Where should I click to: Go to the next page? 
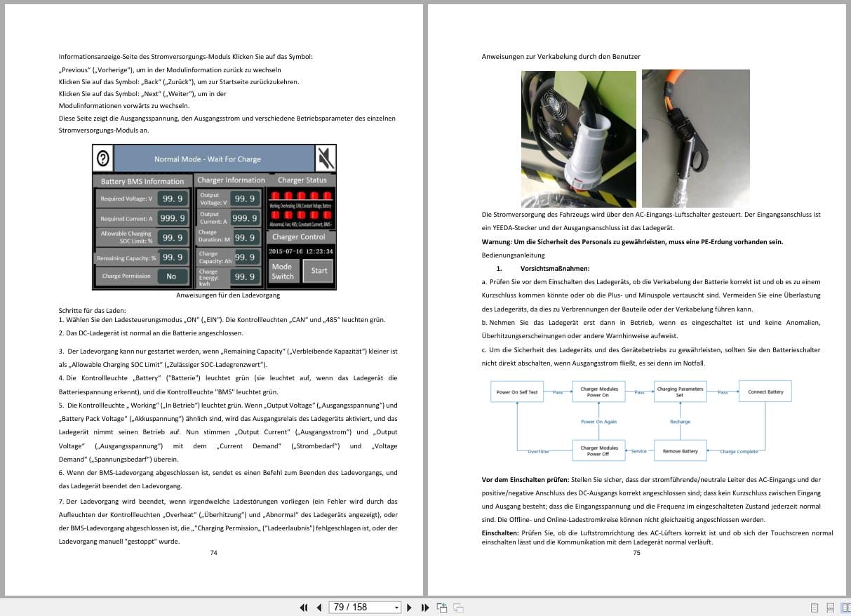[409, 608]
